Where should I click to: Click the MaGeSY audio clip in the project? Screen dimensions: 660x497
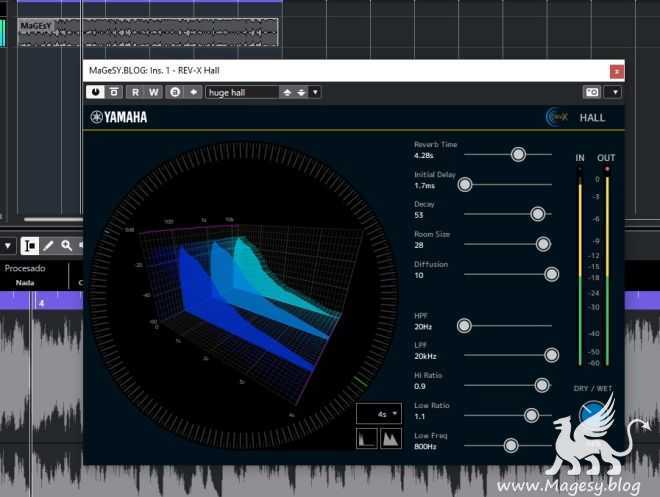click(x=148, y=32)
